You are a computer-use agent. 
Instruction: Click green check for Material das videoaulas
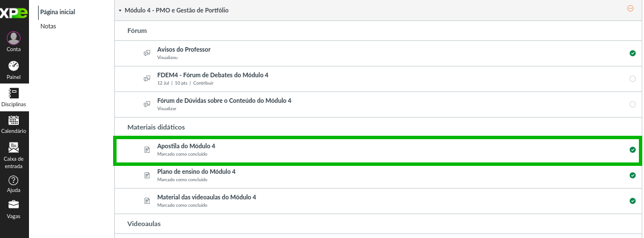pos(633,201)
